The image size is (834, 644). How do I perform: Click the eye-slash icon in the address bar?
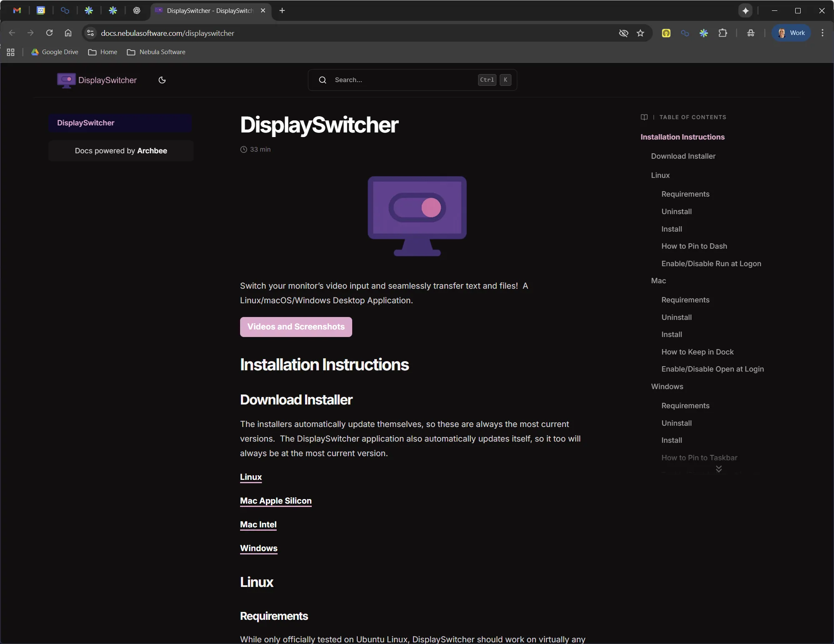click(x=624, y=33)
